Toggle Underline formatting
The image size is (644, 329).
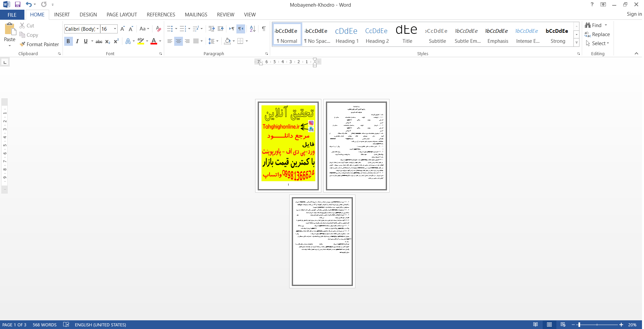pos(86,41)
